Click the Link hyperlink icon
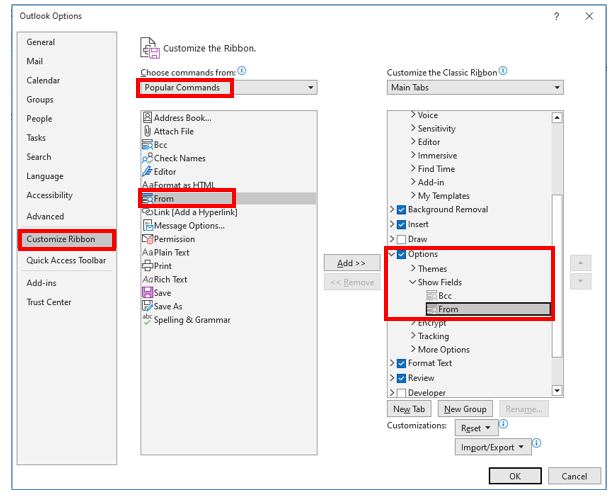 pyautogui.click(x=147, y=212)
